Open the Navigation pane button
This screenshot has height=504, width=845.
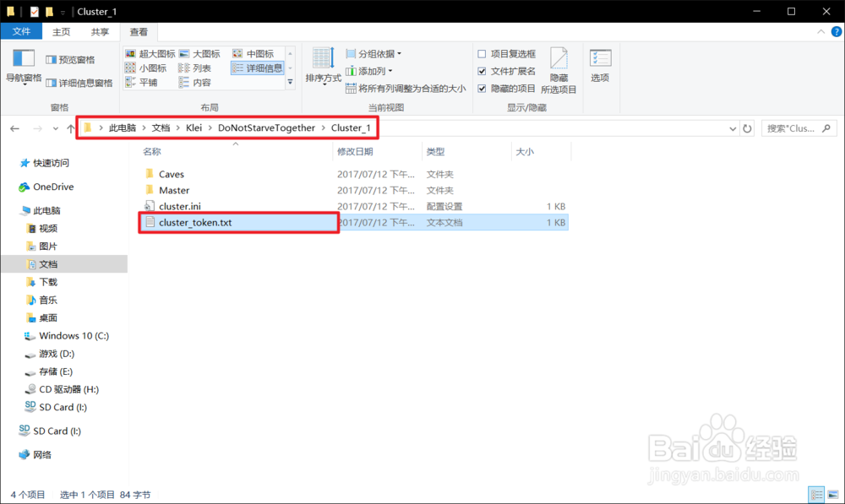24,67
